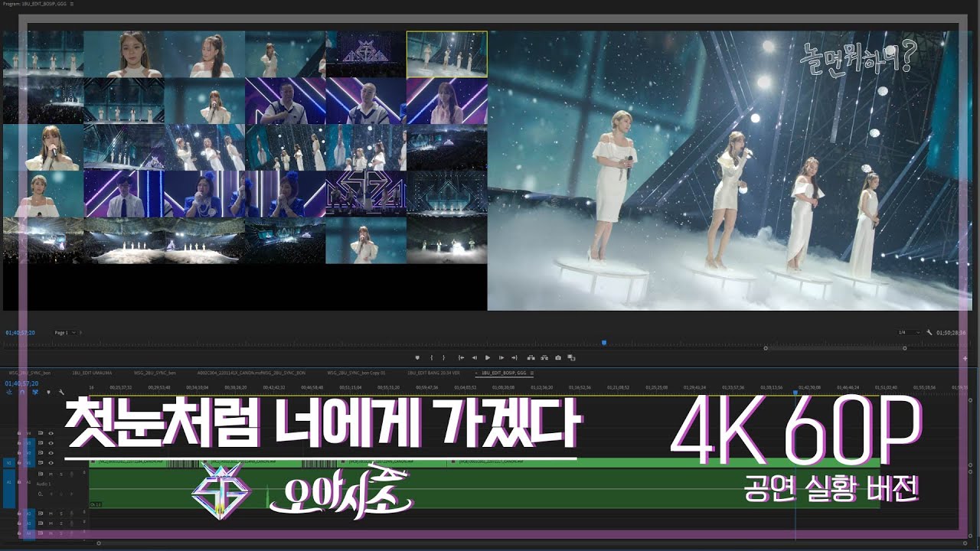The height and width of the screenshot is (551, 980).
Task: Switch to 1BU_EDIT UMAUMA sequence tab
Action: click(x=92, y=373)
